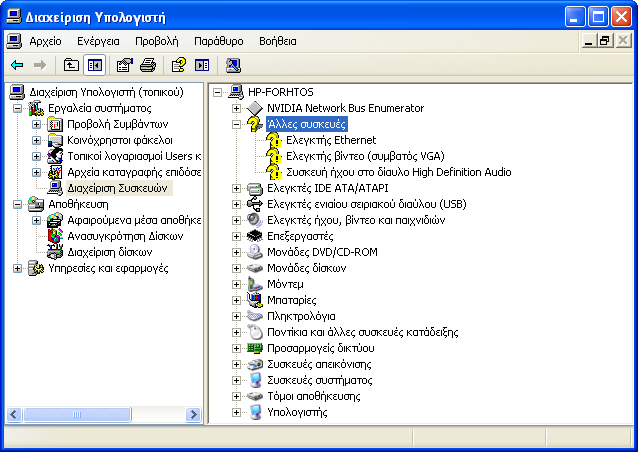Click the Διαχείριση δίσκων icon

[55, 252]
